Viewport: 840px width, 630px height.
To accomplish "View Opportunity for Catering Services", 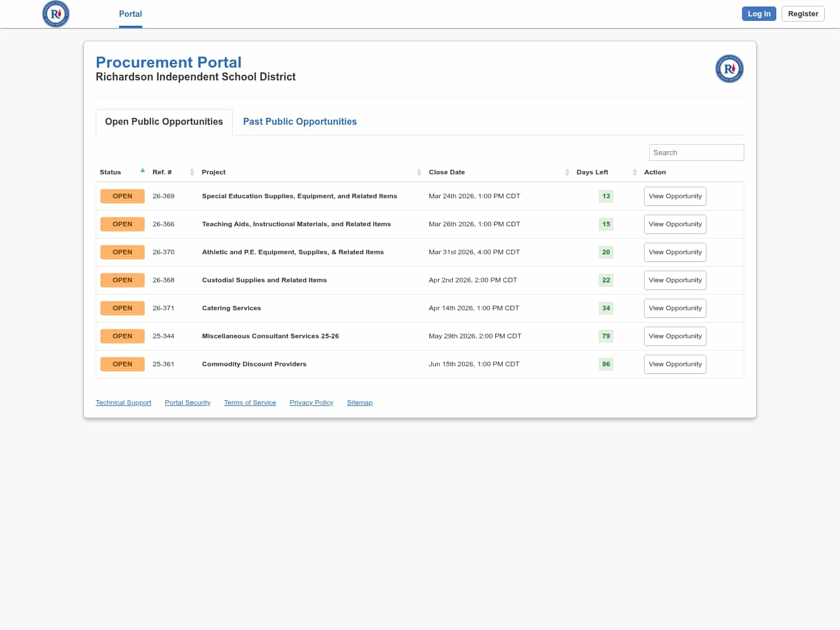I will tap(675, 308).
